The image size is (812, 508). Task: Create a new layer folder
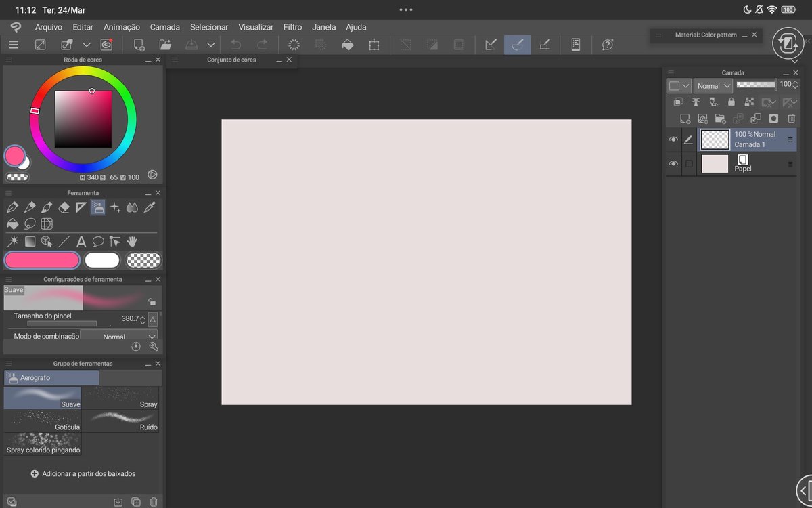point(720,119)
